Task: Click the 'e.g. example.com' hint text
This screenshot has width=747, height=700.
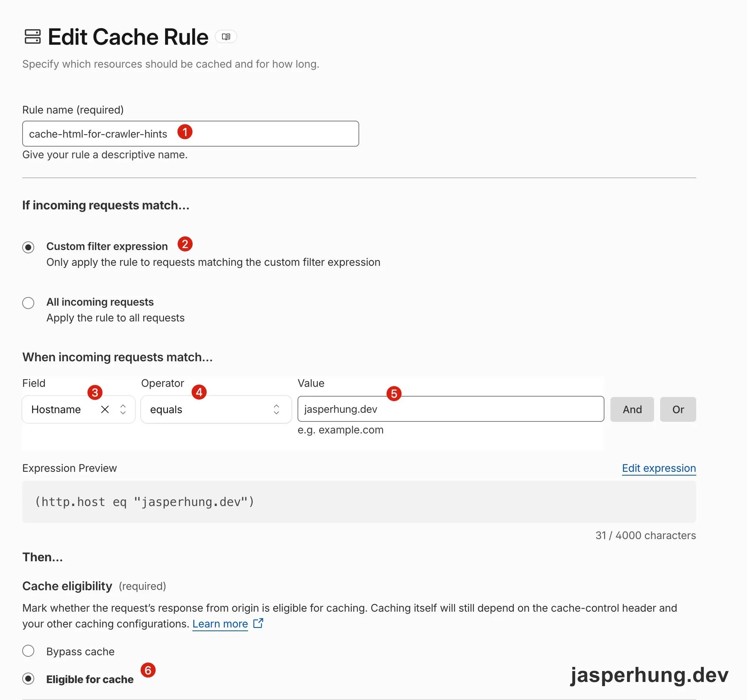Action: (340, 430)
